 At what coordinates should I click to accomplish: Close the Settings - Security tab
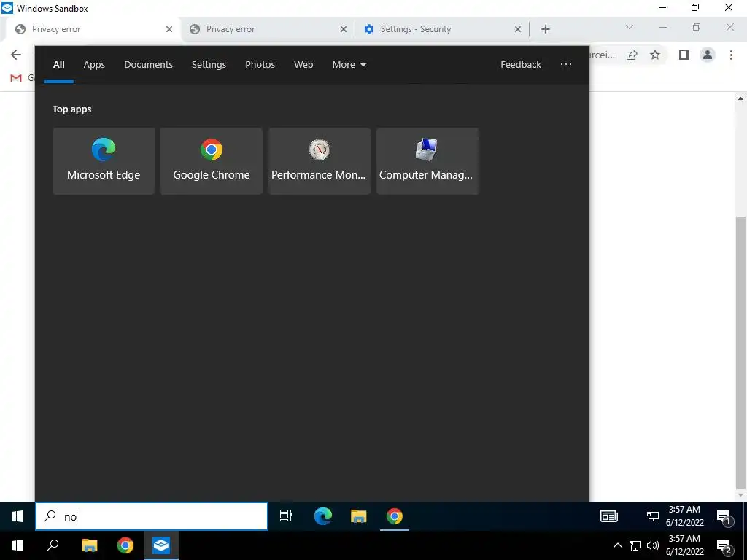pos(518,29)
